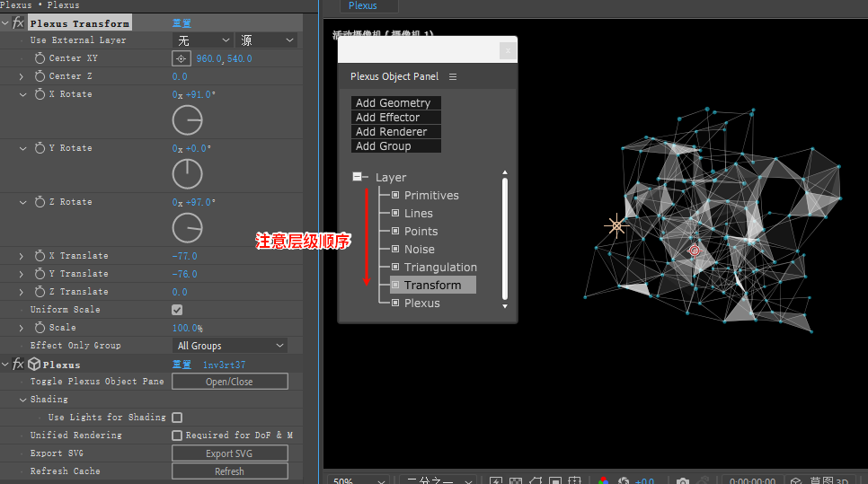The height and width of the screenshot is (484, 868).
Task: Click the Noise node icon
Action: click(395, 249)
